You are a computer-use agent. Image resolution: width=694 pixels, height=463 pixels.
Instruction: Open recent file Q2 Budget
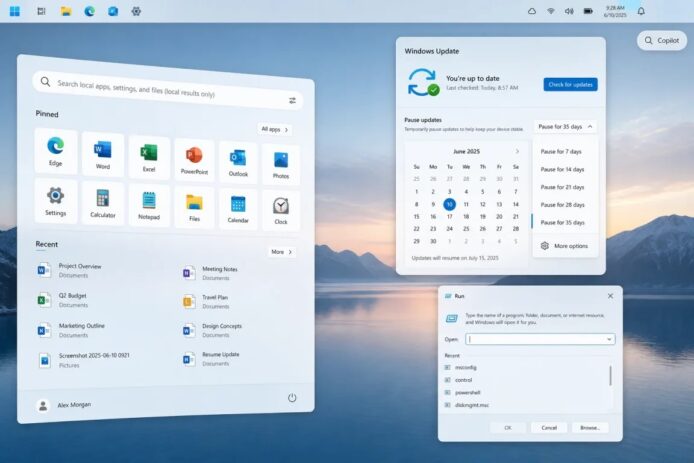pos(63,300)
